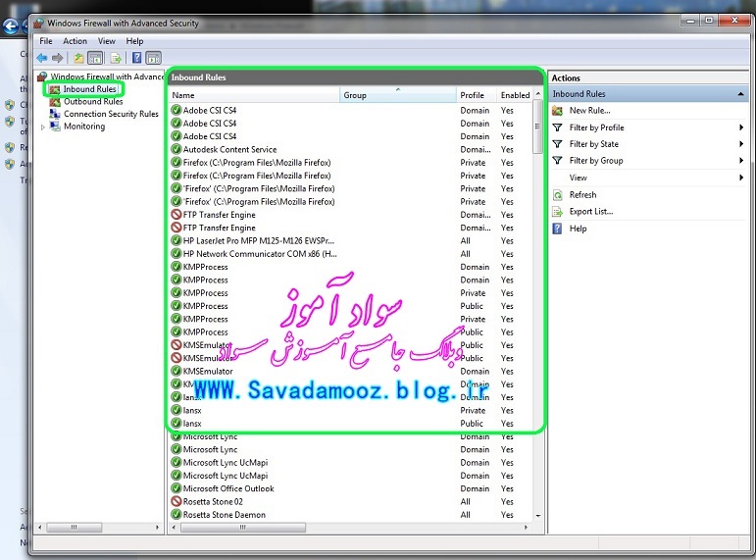The height and width of the screenshot is (560, 756).
Task: Click the back arrow of the background window
Action: point(11,26)
